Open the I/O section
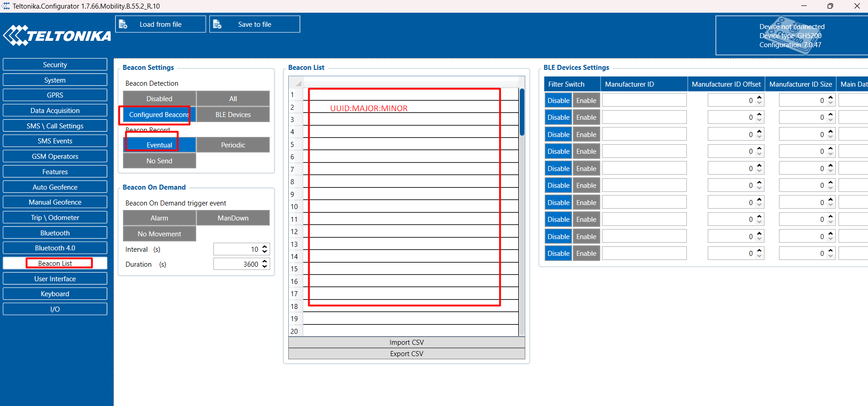Screen dimensions: 868x406 coord(55,309)
